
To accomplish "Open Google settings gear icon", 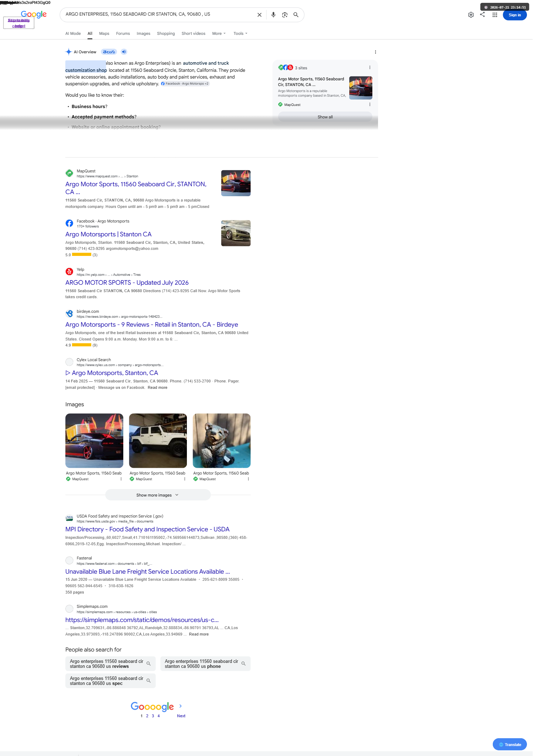I will [x=471, y=15].
